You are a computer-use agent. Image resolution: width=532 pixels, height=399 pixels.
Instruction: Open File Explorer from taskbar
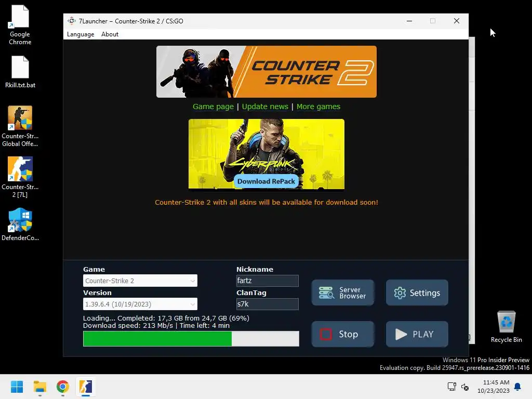(x=39, y=387)
